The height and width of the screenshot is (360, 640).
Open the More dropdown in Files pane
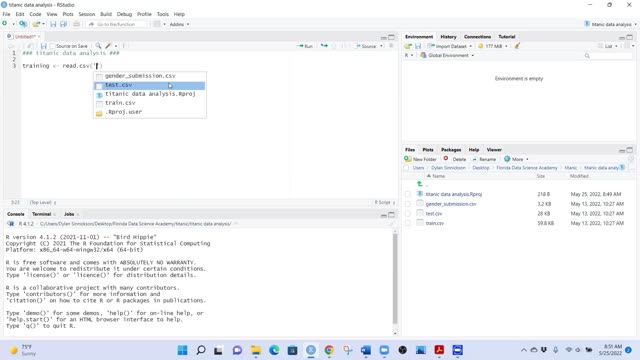pos(516,159)
